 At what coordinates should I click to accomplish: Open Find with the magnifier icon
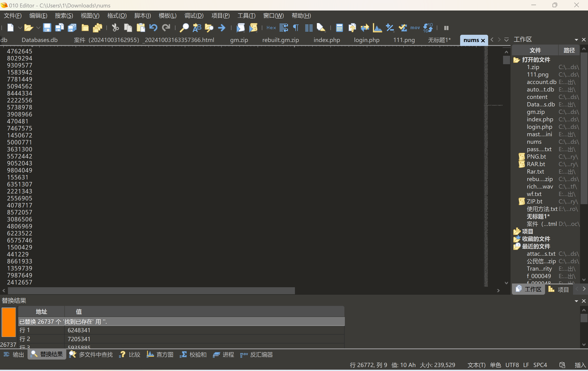pos(184,28)
